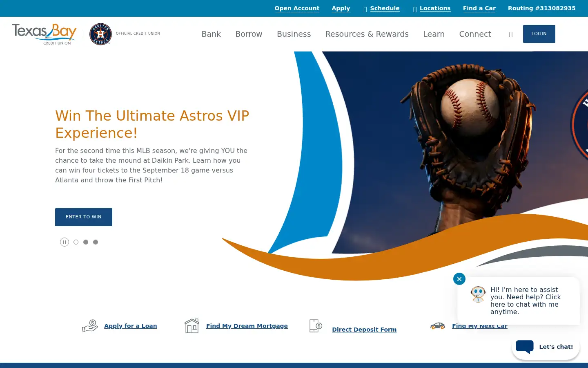The image size is (588, 368).
Task: Click the chat assistant greeting message
Action: (526, 301)
